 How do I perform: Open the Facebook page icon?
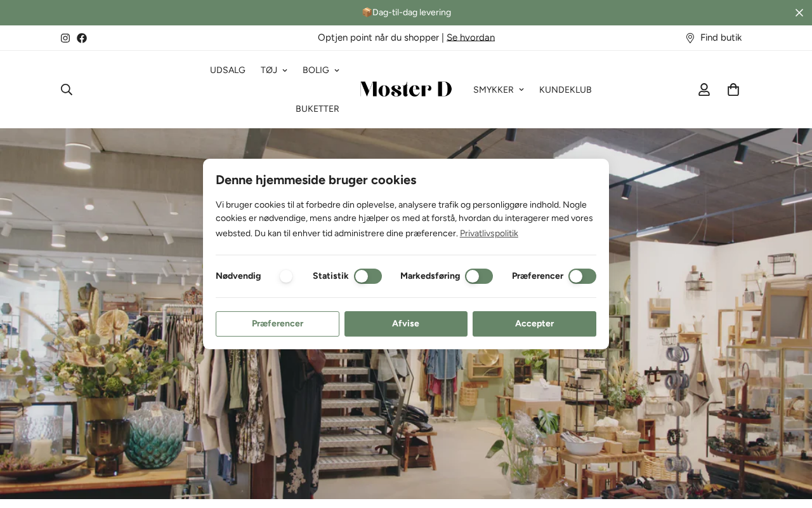pyautogui.click(x=82, y=38)
